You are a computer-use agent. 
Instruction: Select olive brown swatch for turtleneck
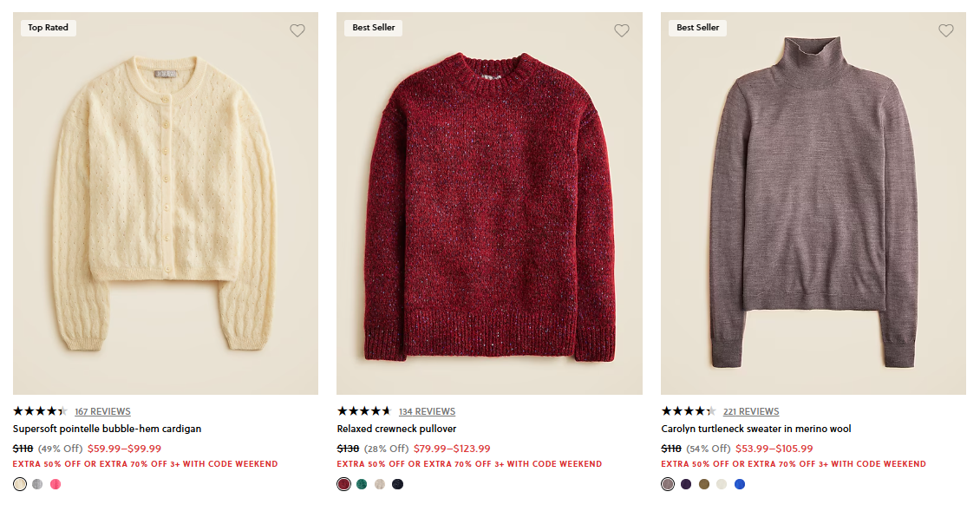point(704,484)
